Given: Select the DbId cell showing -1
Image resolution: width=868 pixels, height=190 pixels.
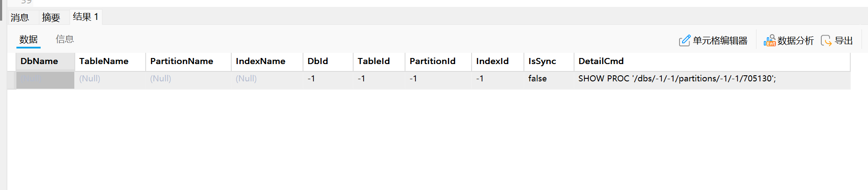Looking at the screenshot, I should pyautogui.click(x=328, y=79).
